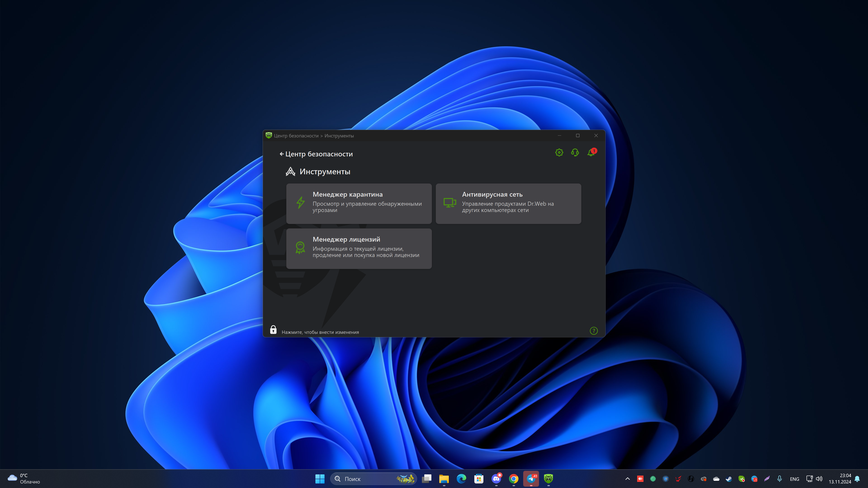Click OneDrive cloud tray icon

[716, 479]
